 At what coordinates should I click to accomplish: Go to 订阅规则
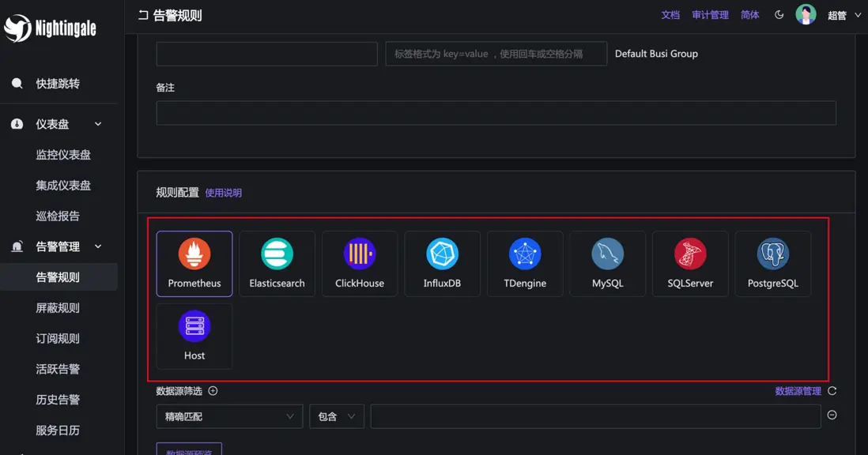click(x=58, y=338)
